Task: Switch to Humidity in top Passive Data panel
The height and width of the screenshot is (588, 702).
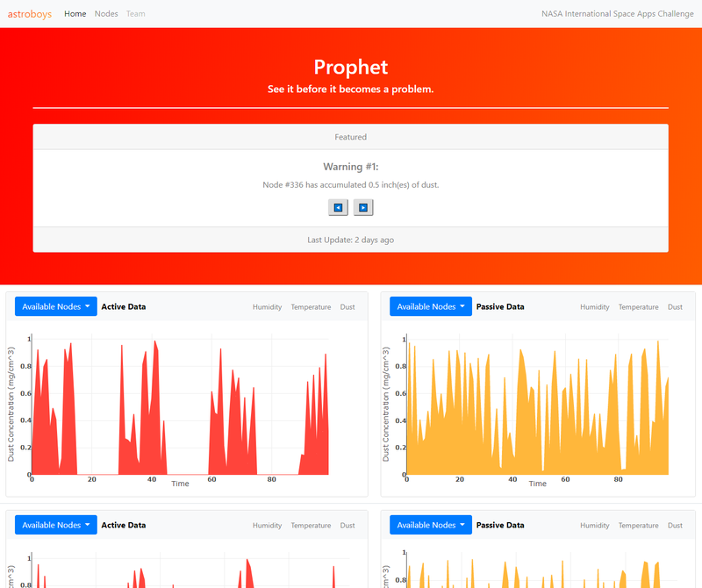Action: tap(594, 307)
